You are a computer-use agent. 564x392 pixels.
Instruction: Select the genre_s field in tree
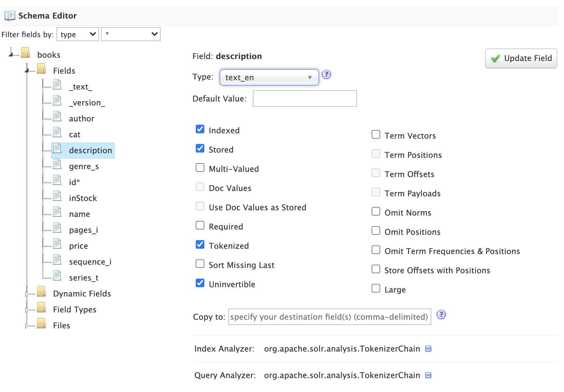[84, 166]
